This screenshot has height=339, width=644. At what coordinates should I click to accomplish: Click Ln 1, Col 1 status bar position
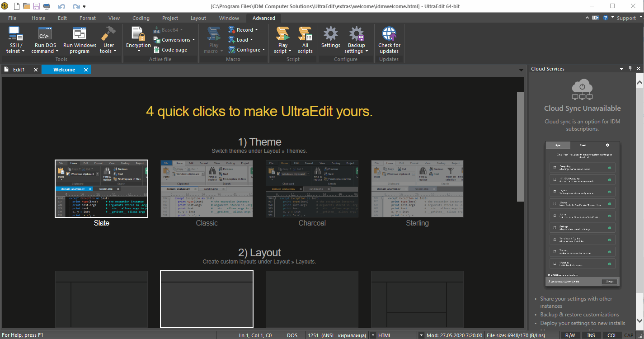[x=255, y=335]
